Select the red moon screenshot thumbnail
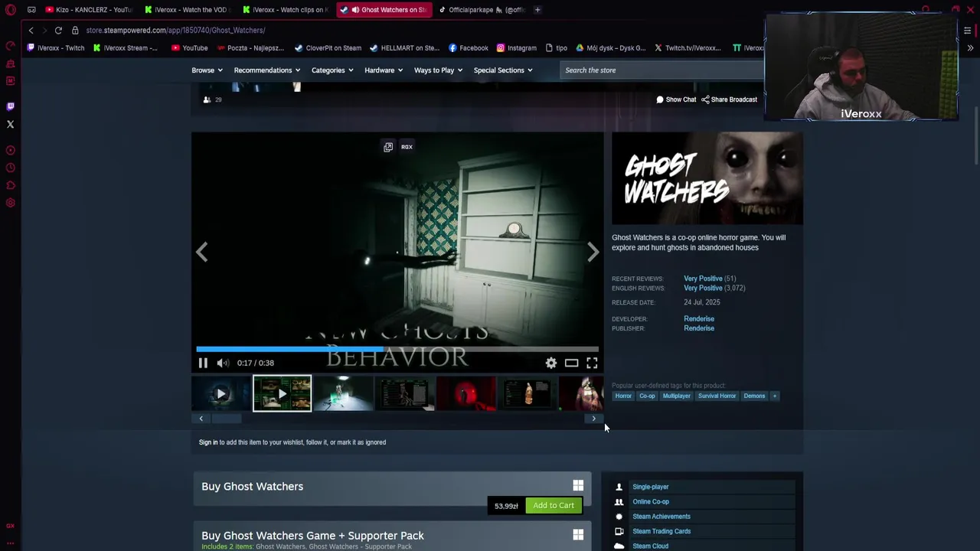The image size is (980, 551). coord(465,393)
